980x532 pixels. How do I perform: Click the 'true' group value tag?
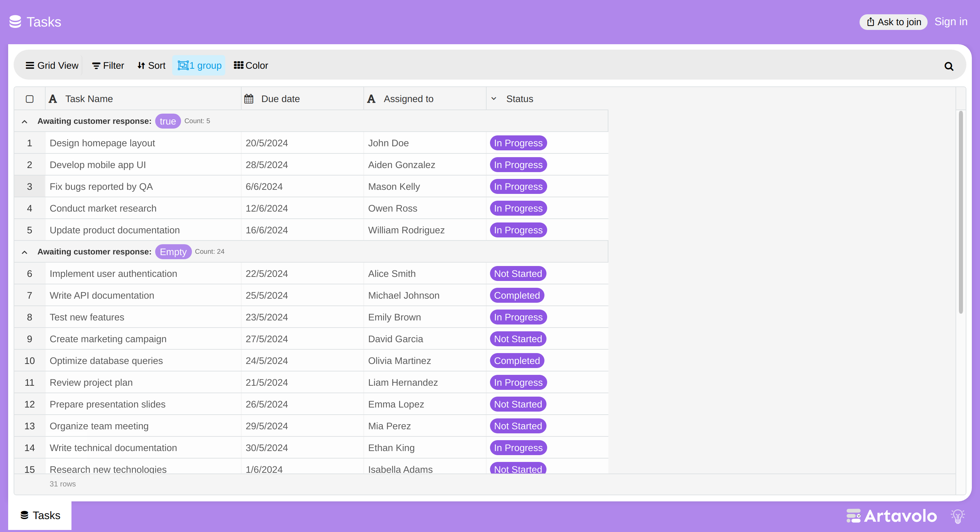click(168, 121)
